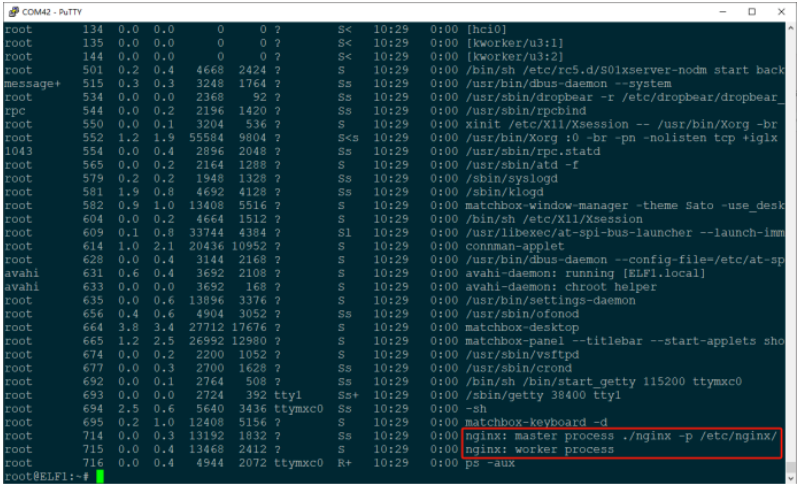Click the "nginx: master process" line
The image size is (802, 487).
[x=621, y=436]
